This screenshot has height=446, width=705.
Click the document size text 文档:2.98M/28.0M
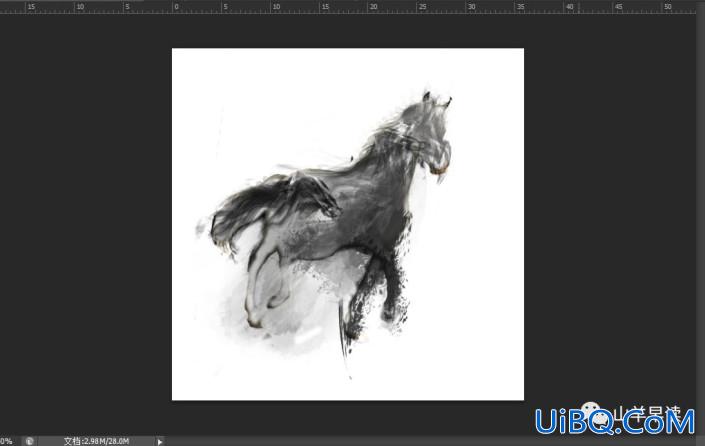pyautogui.click(x=96, y=441)
